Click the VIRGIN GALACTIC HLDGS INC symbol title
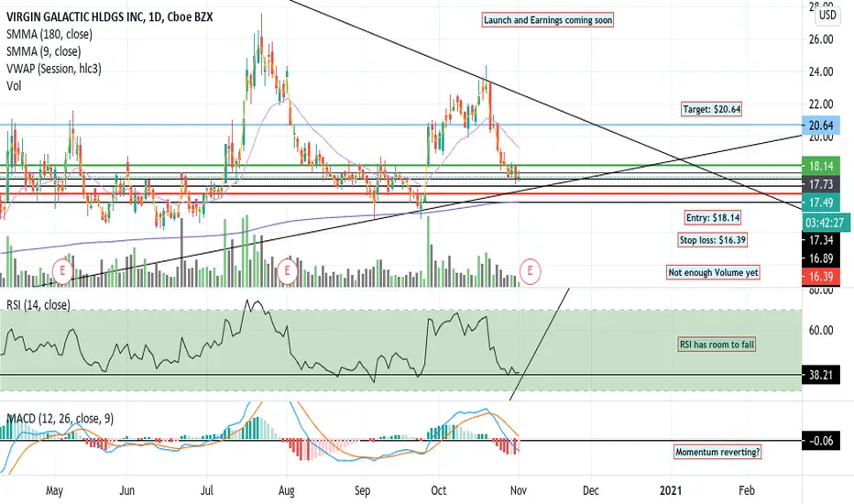 [109, 16]
